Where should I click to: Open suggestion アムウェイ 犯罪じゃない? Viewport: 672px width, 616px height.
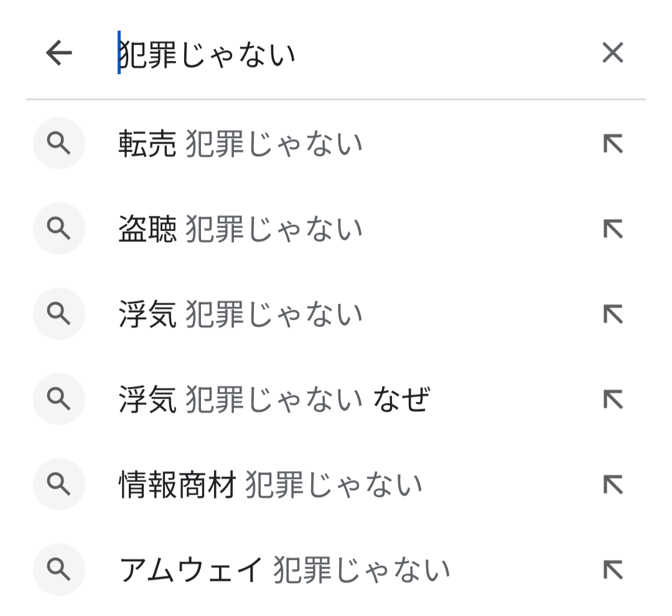pyautogui.click(x=284, y=571)
